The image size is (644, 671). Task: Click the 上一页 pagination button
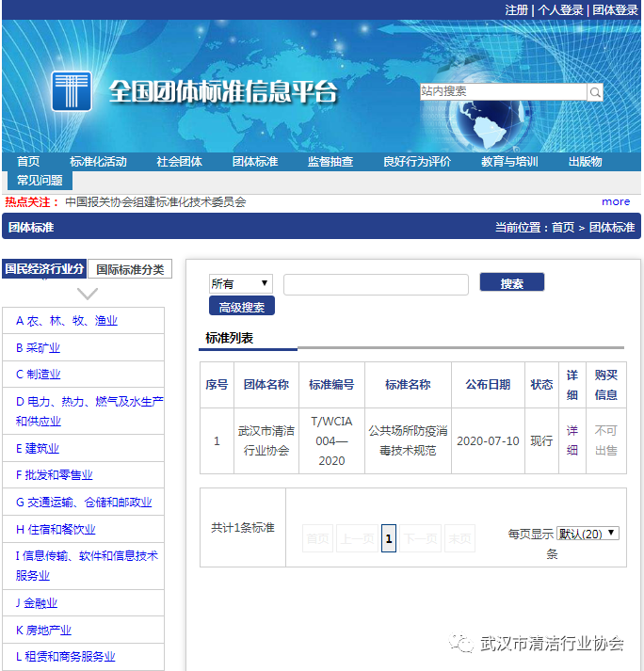pos(357,538)
